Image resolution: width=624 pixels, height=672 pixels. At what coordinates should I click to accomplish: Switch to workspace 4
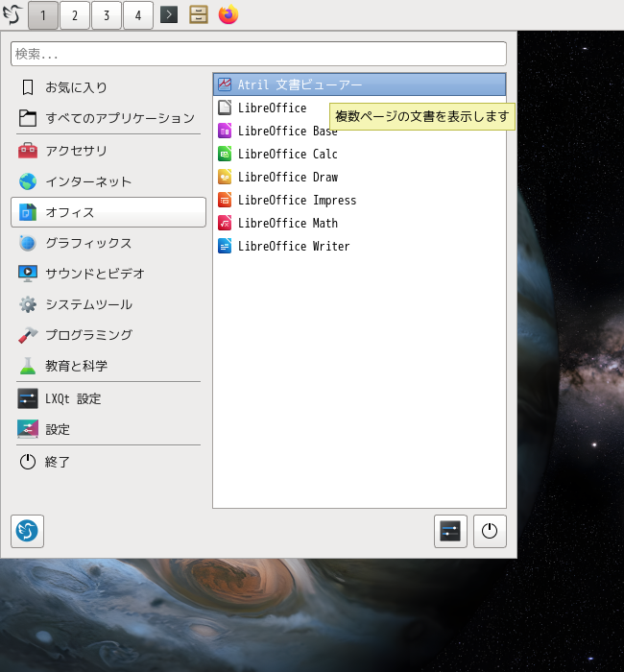pyautogui.click(x=137, y=15)
